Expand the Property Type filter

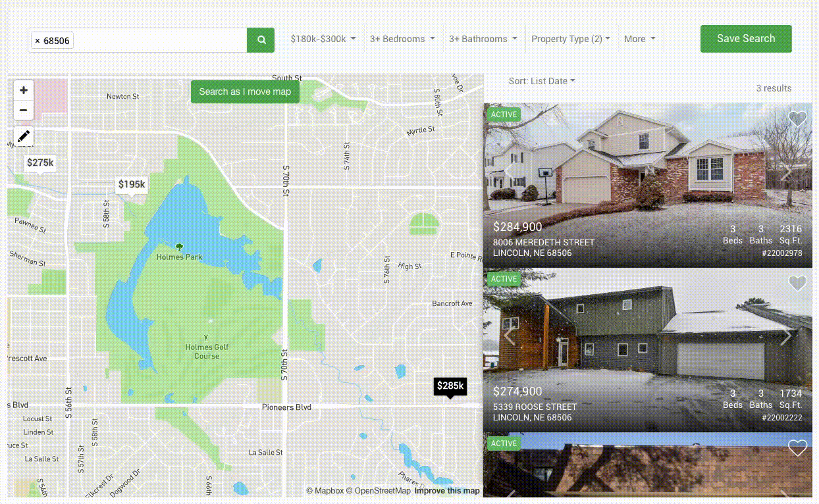point(570,39)
